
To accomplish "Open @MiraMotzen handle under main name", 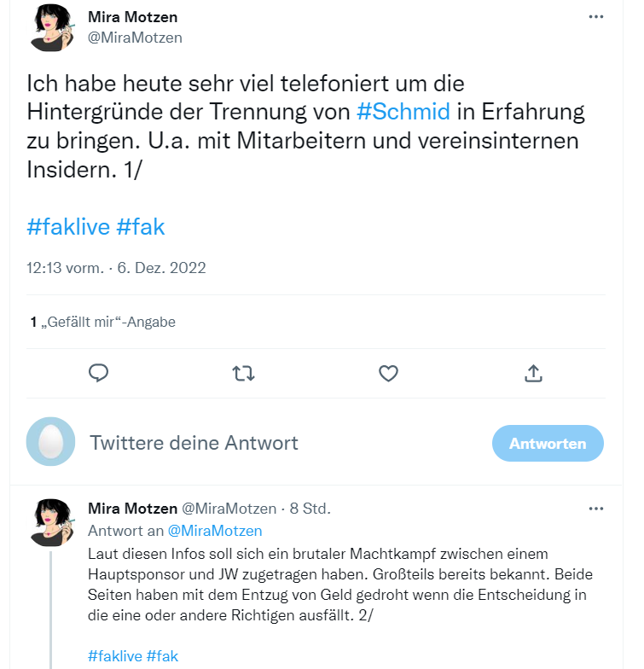I will 135,38.
